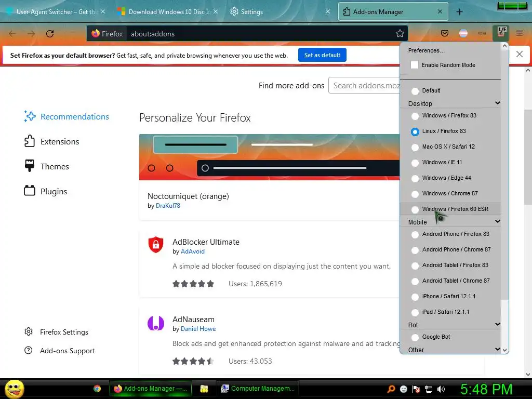The width and height of the screenshot is (532, 399).
Task: Open the Firefox hamburger menu
Action: (x=520, y=33)
